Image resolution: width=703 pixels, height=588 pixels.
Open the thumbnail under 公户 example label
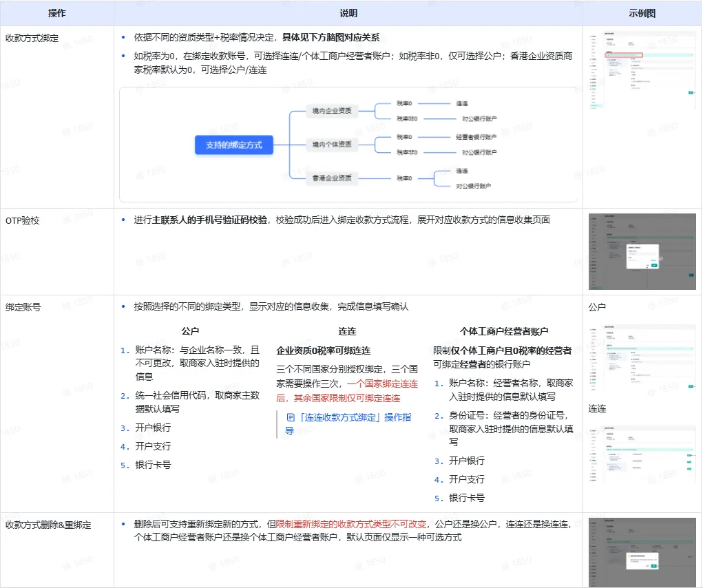(642, 359)
